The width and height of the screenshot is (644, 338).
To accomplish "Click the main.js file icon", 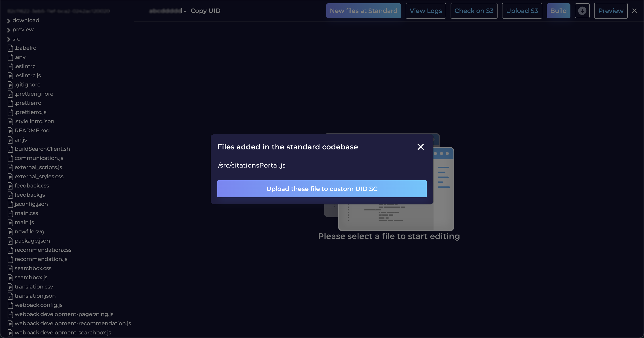I will (10, 223).
